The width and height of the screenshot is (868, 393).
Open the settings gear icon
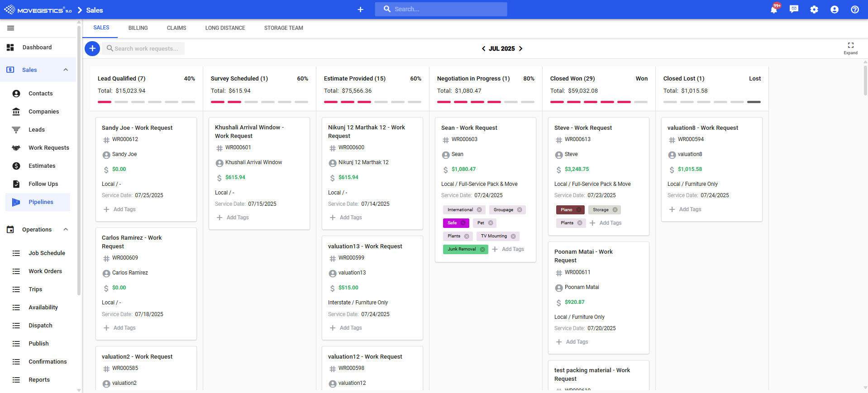(x=814, y=9)
